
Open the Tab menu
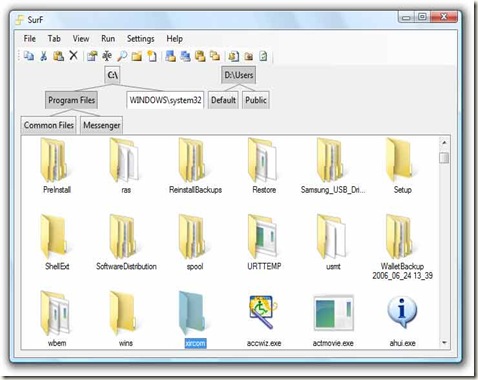coord(54,39)
